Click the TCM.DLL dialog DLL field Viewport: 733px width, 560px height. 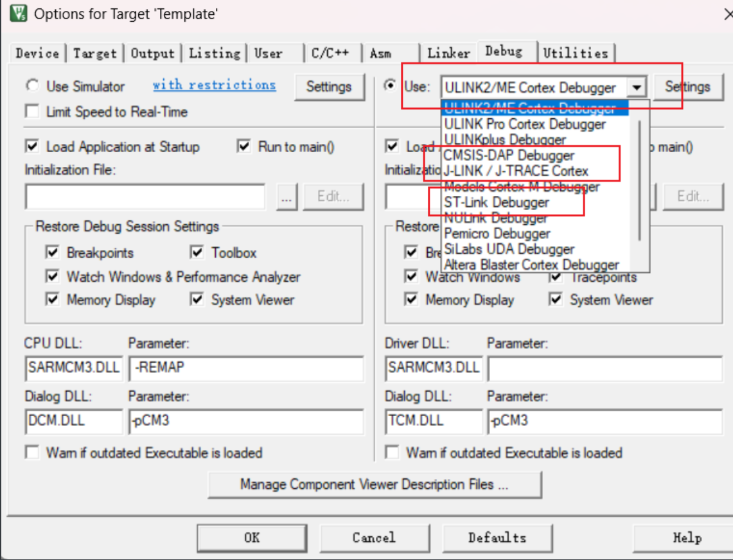434,421
